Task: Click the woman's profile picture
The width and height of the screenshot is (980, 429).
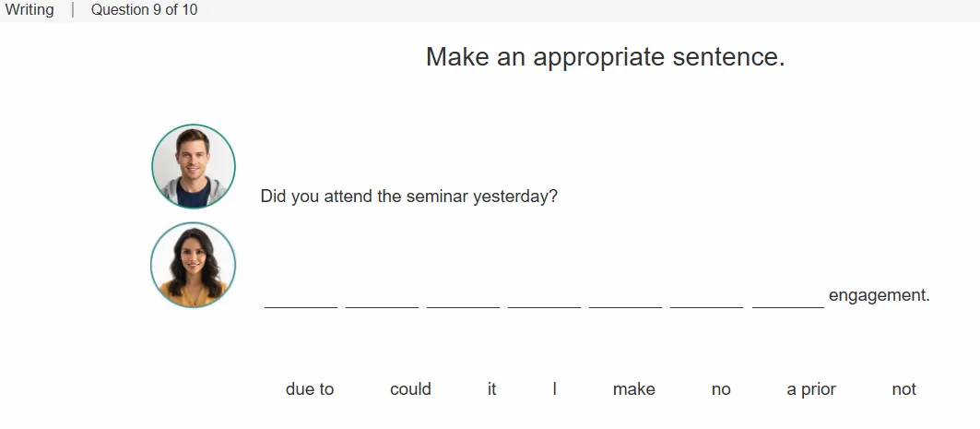Action: point(193,265)
